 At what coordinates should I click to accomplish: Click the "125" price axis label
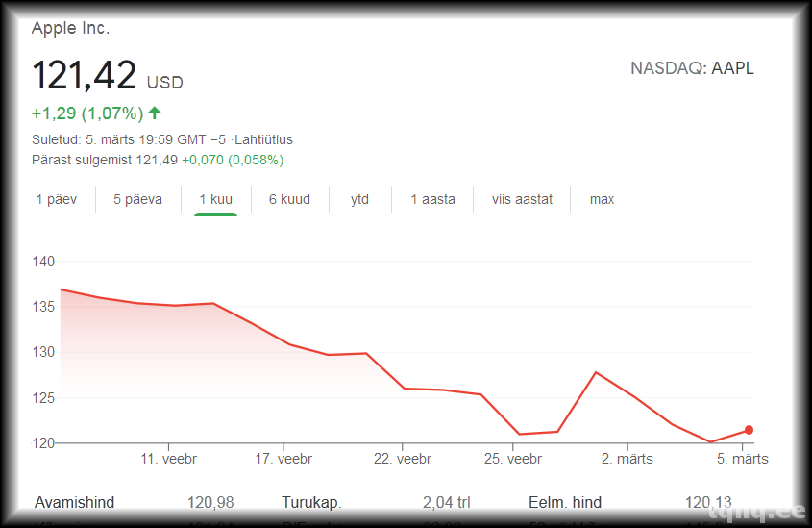(43, 398)
